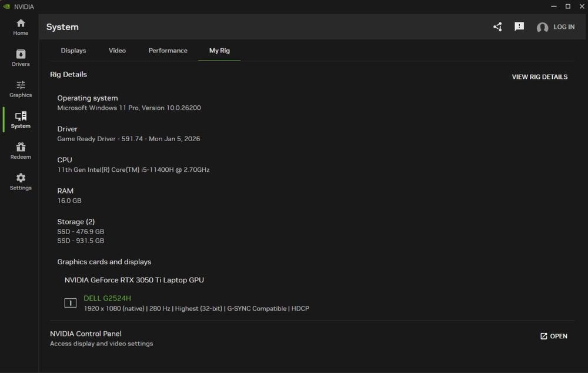Click the 'SSD - 931.5 GB' storage entry

(x=81, y=241)
